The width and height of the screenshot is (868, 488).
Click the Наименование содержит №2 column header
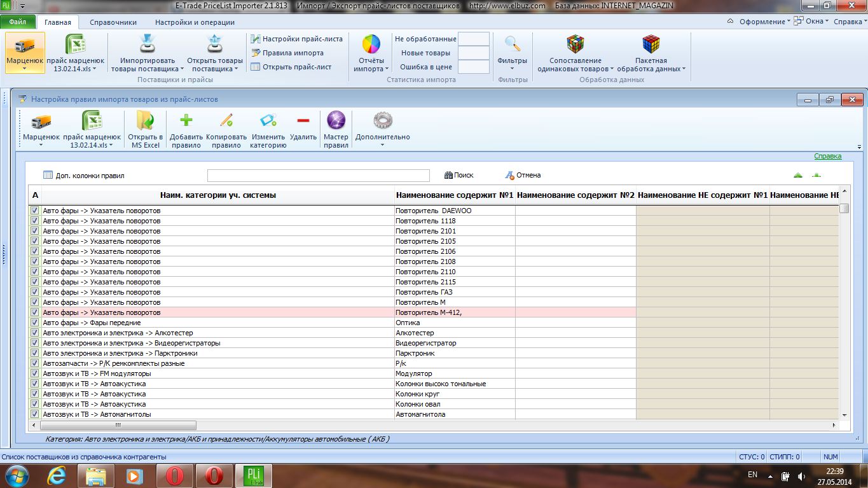coord(575,195)
